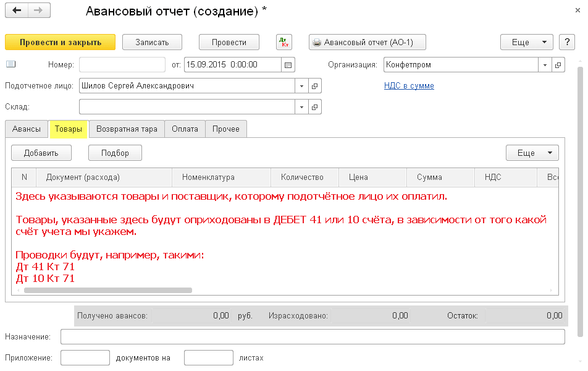Click into the Назначение text field
This screenshot has width=588, height=371.
tap(312, 336)
